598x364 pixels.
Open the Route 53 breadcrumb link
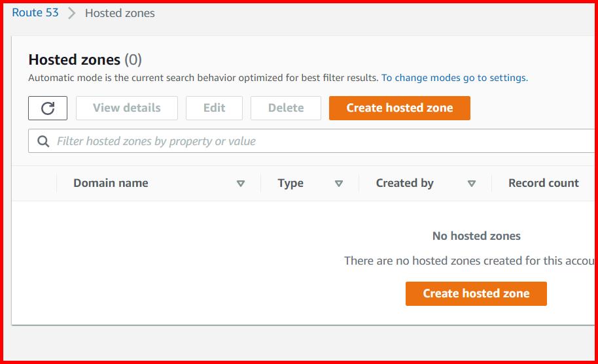[x=35, y=12]
